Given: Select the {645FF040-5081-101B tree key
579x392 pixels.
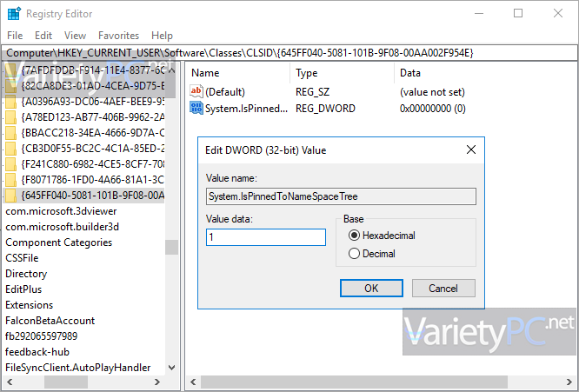Looking at the screenshot, I should 93,196.
